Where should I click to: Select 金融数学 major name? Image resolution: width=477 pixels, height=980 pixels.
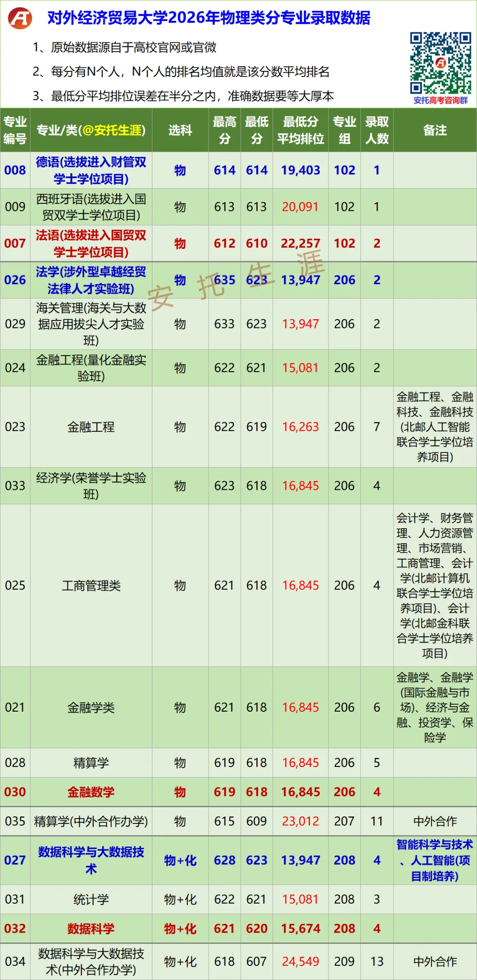click(x=91, y=792)
